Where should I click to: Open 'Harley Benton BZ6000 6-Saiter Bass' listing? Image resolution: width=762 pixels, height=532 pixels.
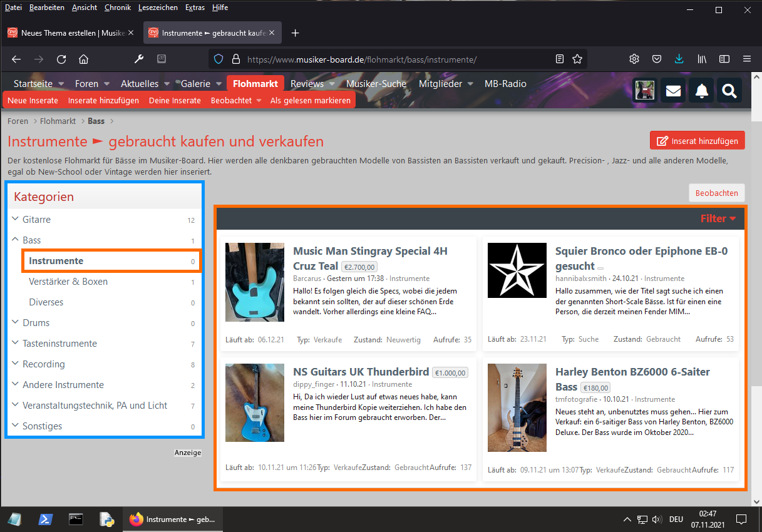point(632,379)
